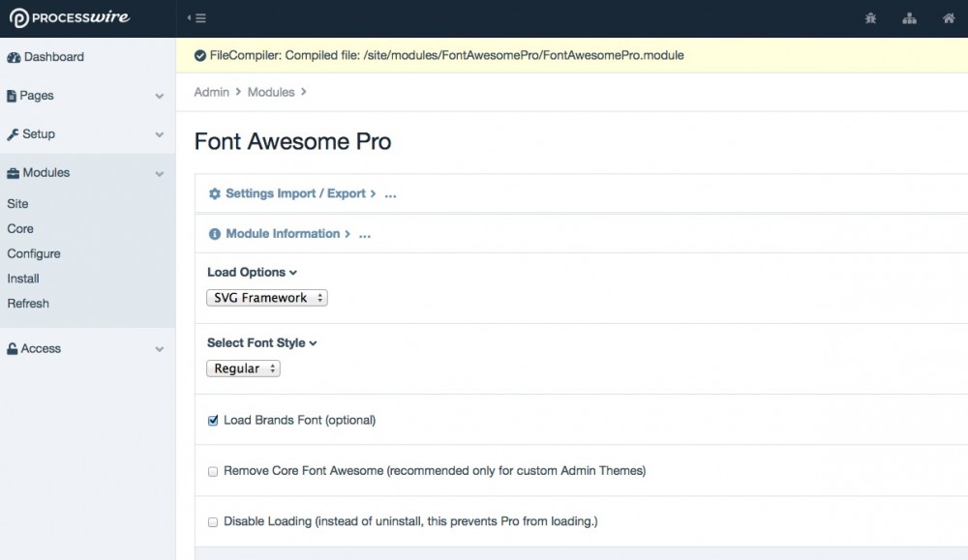This screenshot has height=560, width=968.
Task: Click the home icon in top bar
Action: point(948,18)
